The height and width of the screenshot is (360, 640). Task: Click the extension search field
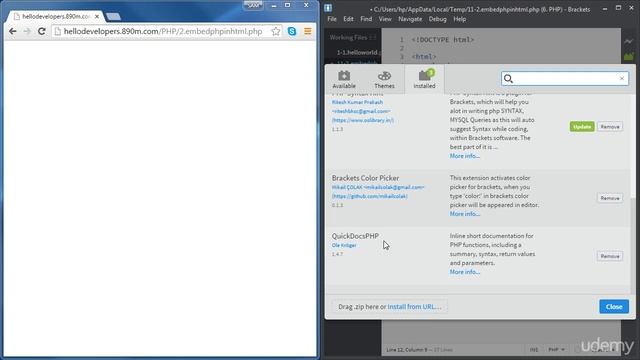[x=565, y=78]
